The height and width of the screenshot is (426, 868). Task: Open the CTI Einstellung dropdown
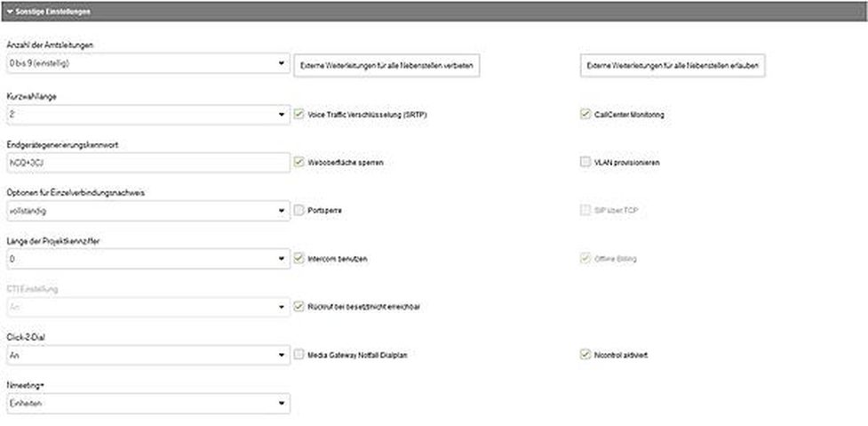pos(148,308)
